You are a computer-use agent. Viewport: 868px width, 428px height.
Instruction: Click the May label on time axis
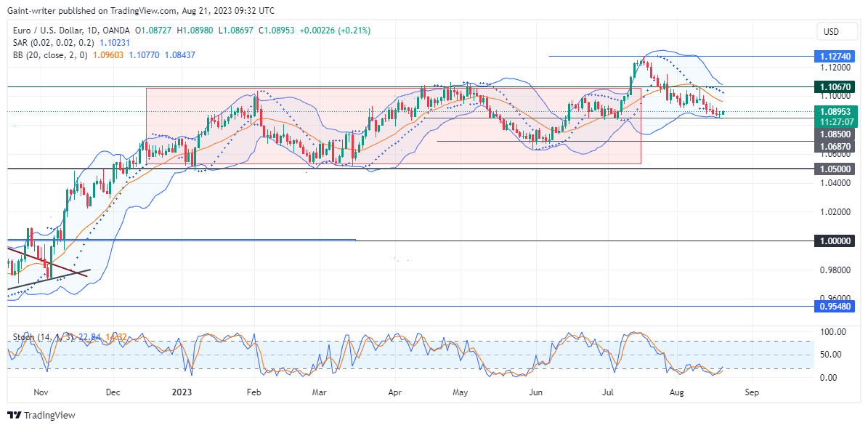click(461, 392)
